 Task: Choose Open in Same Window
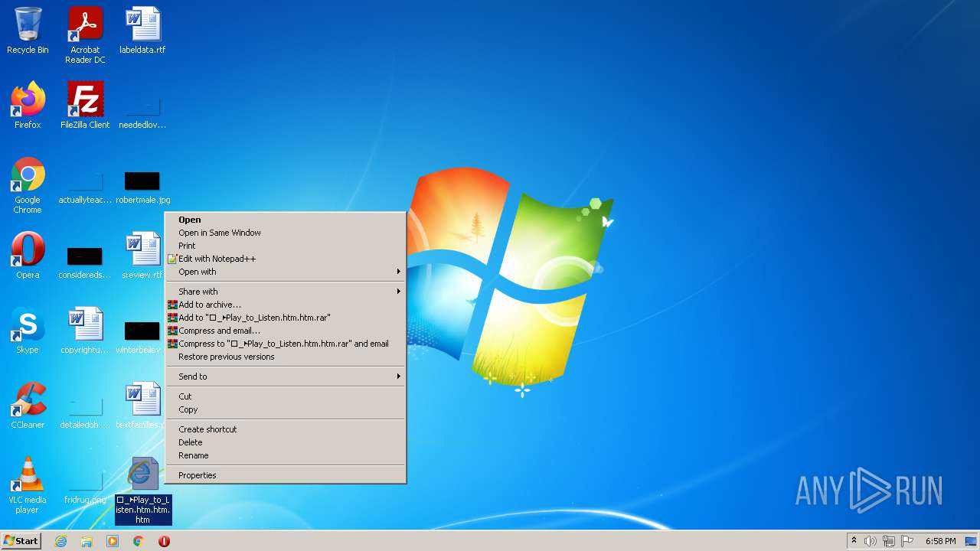(x=286, y=233)
